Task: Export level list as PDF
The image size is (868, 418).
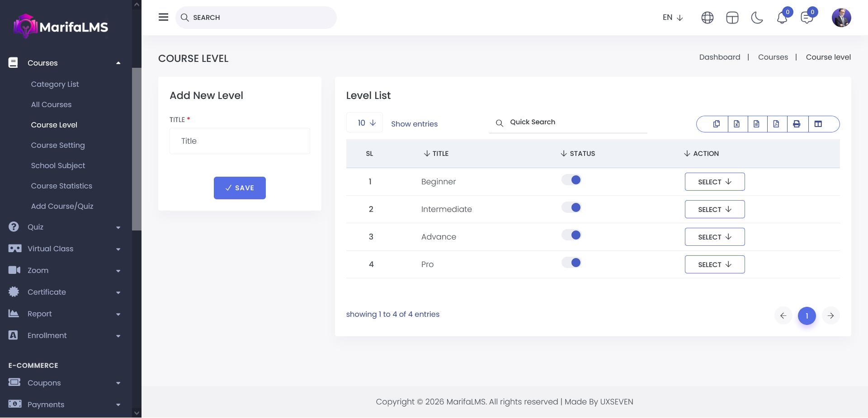Action: 776,124
